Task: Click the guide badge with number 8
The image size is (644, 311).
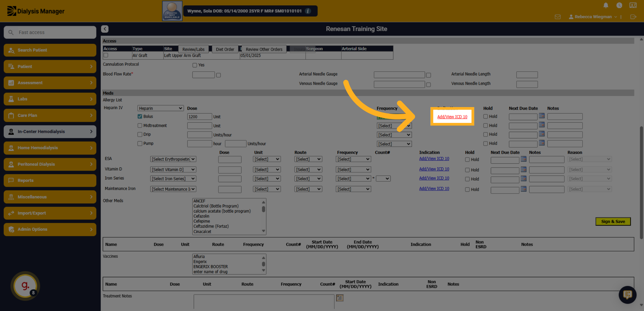Action: coord(25,286)
